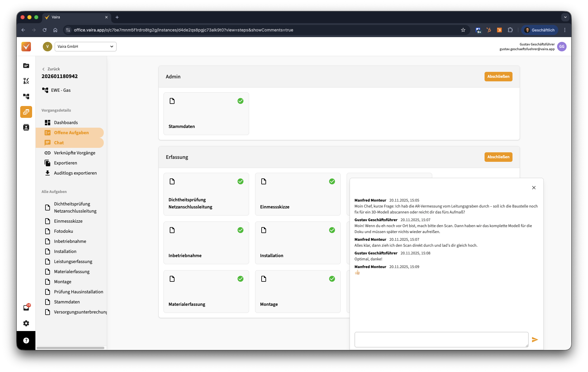Open the Chrome three-dot menu
This screenshot has height=372, width=588.
coord(565,30)
